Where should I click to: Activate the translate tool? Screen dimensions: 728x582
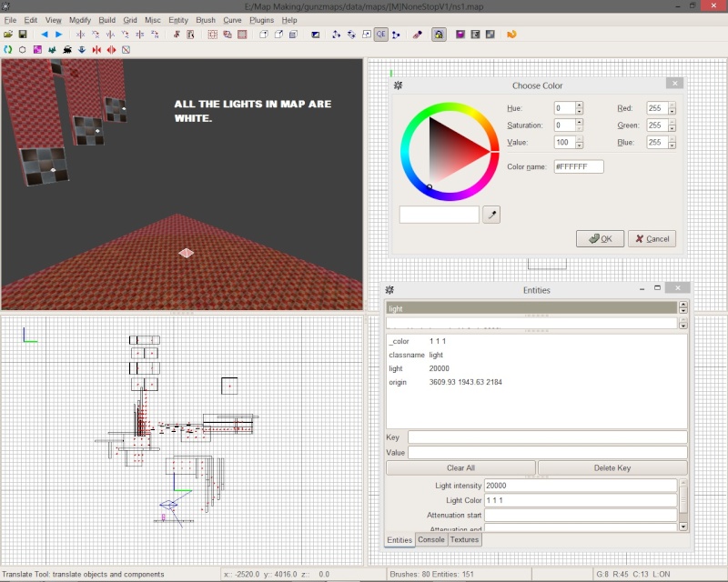point(336,35)
